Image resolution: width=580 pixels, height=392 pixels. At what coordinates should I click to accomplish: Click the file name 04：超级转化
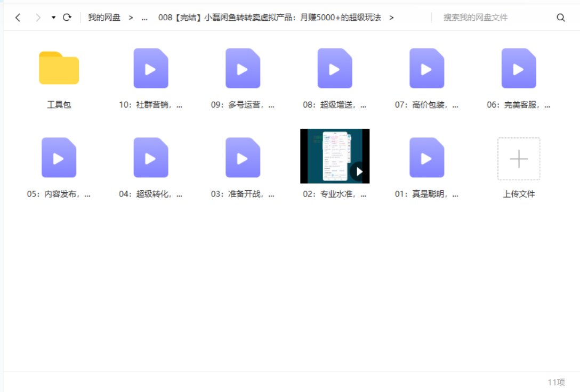[x=150, y=194]
